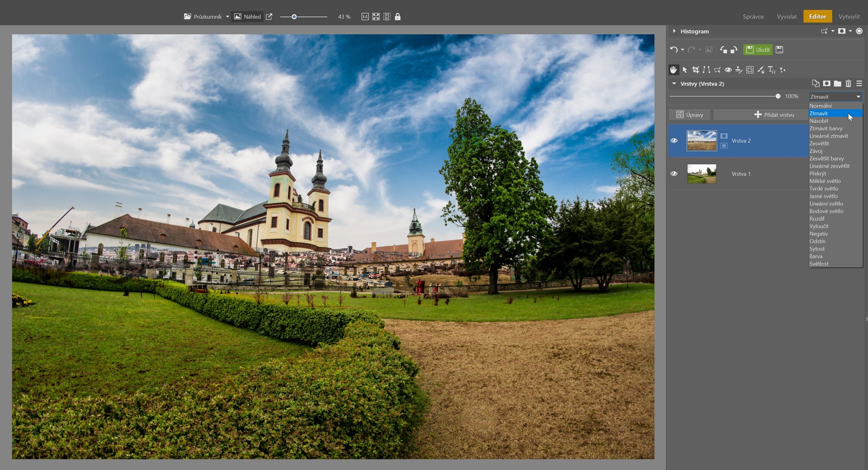
Task: Choose Lineárně ztmavit blend mode
Action: pyautogui.click(x=835, y=136)
